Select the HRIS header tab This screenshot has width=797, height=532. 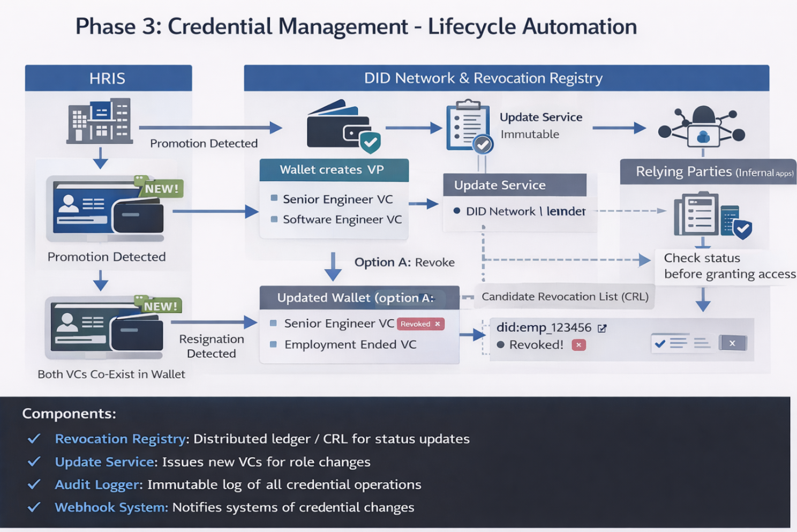(x=107, y=78)
